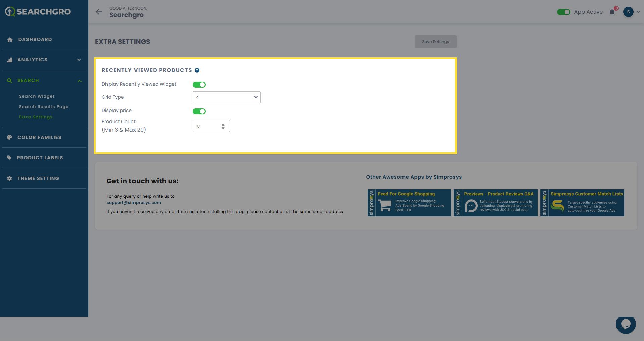
Task: Collapse the Search menu chevron
Action: [79, 81]
